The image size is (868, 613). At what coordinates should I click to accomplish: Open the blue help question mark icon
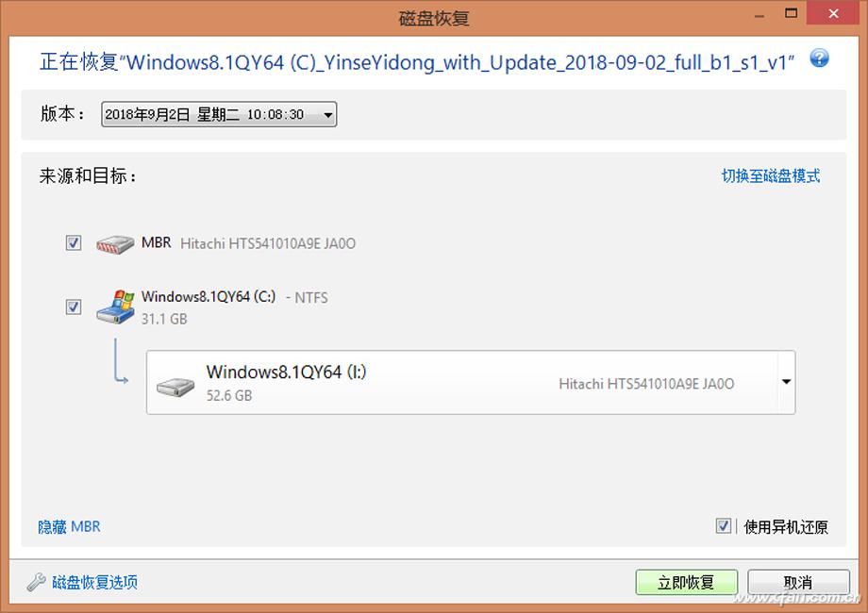819,58
